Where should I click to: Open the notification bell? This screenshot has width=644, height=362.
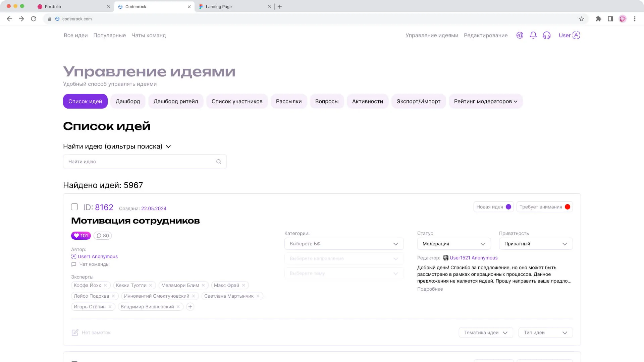533,35
